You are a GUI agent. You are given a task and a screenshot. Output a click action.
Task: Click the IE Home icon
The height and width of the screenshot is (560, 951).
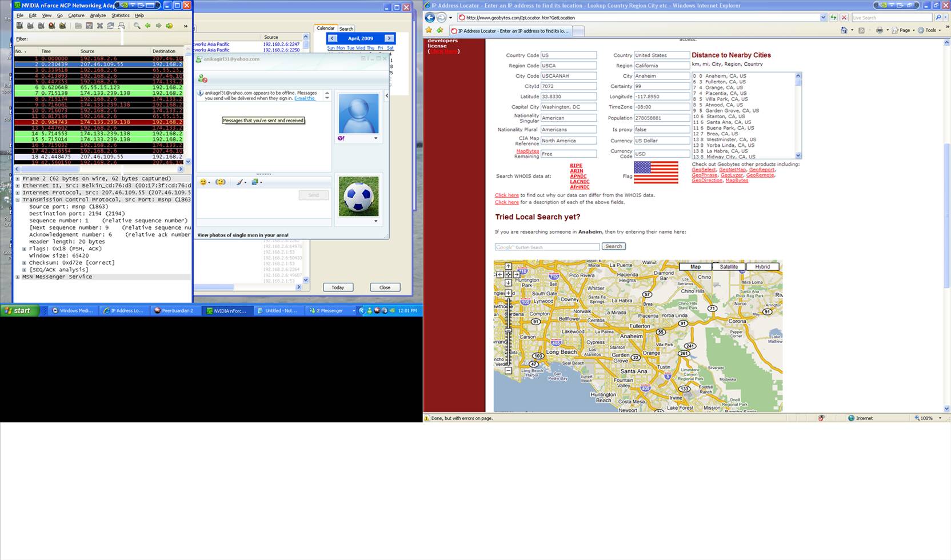click(844, 30)
